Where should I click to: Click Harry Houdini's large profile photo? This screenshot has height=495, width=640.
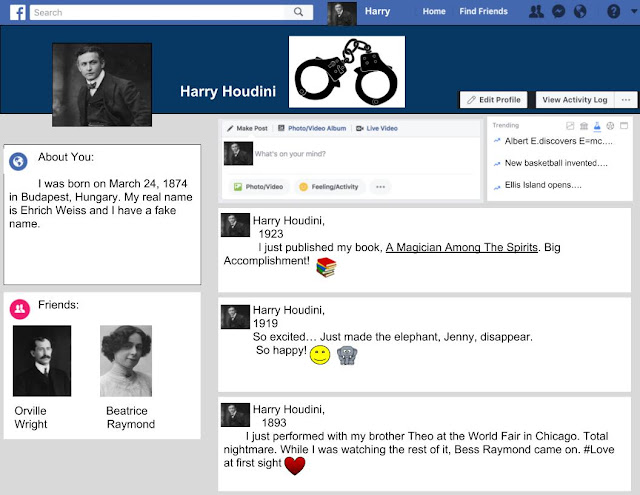click(102, 85)
